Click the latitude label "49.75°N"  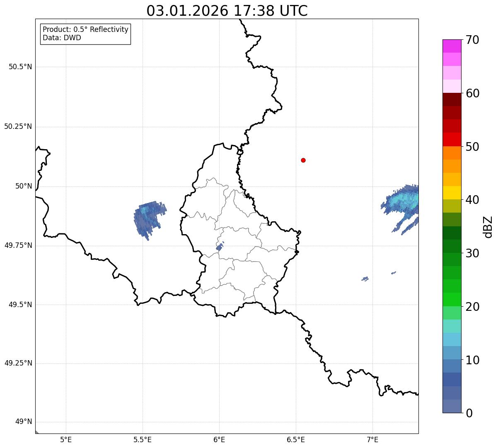pyautogui.click(x=18, y=245)
